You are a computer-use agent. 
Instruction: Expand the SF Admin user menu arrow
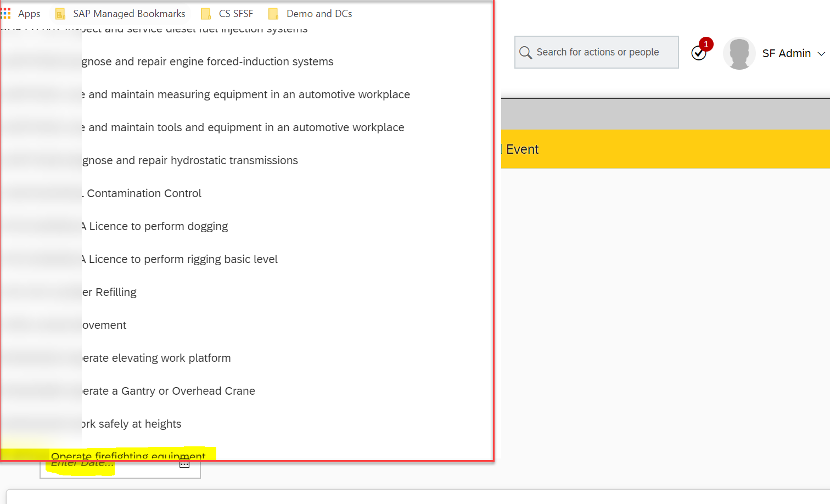[x=821, y=54]
